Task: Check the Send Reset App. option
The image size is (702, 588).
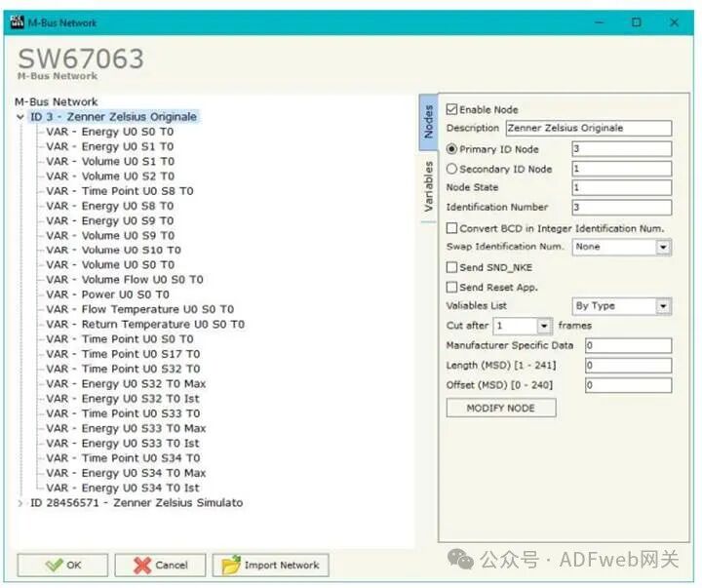Action: click(x=452, y=288)
